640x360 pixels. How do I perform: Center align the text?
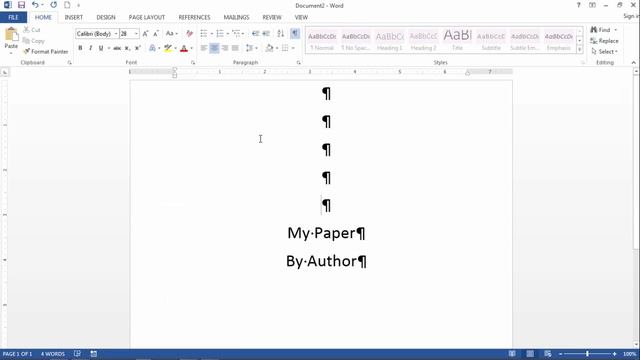214,48
